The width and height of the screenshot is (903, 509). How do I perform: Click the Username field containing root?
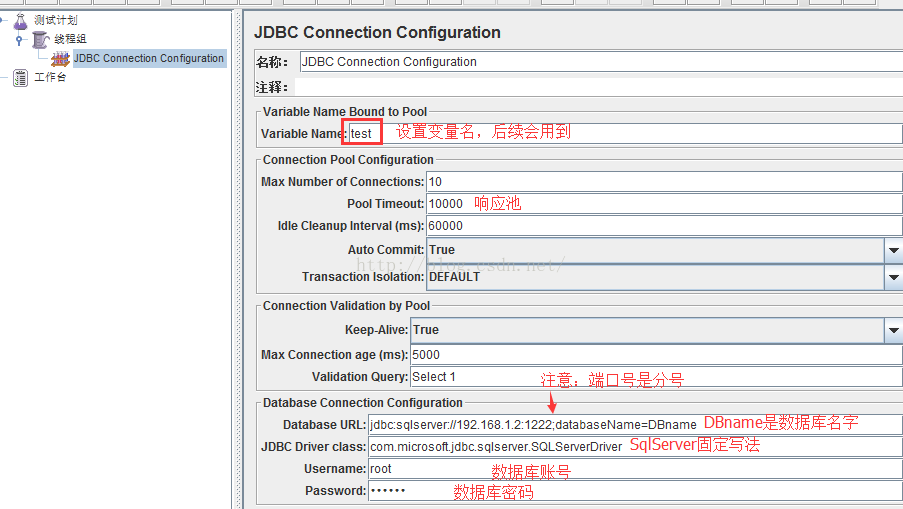[635, 469]
